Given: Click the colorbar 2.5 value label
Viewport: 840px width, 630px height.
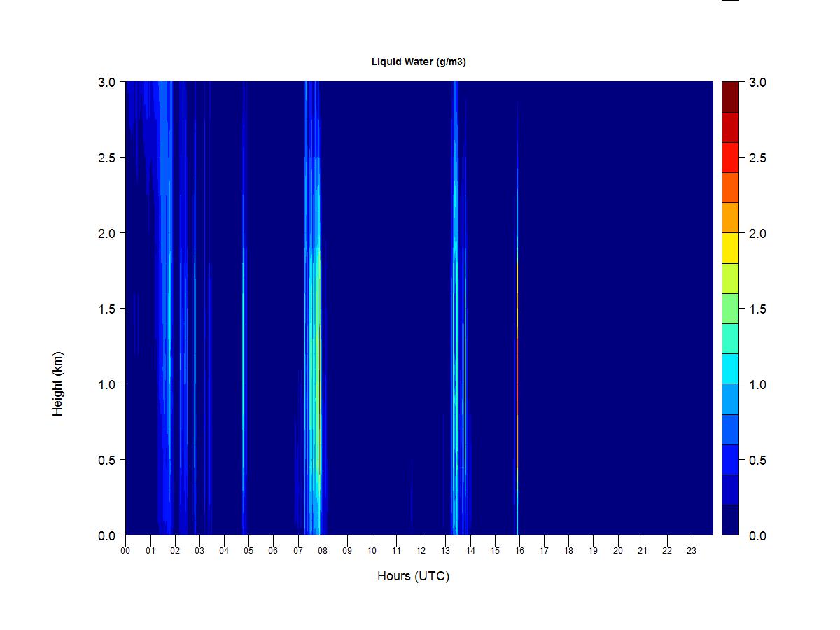Looking at the screenshot, I should pyautogui.click(x=757, y=158).
